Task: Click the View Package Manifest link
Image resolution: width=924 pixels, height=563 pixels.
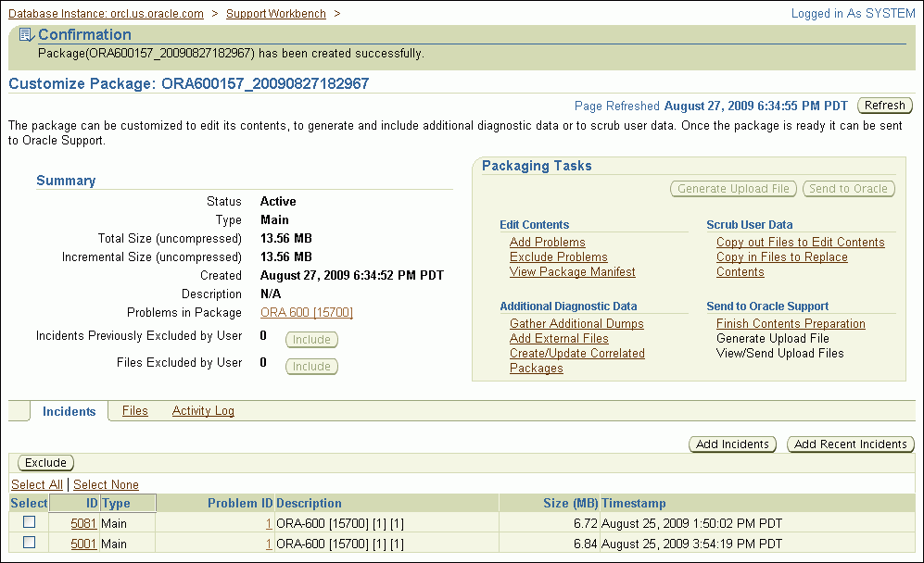Action: 572,272
